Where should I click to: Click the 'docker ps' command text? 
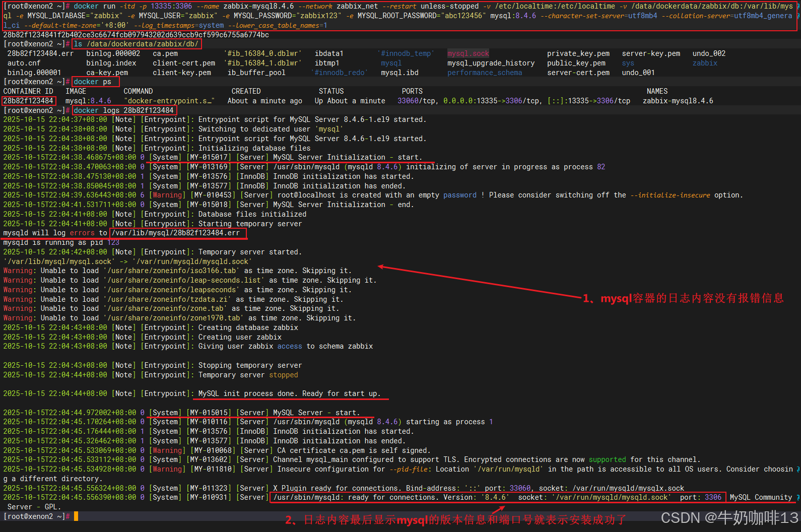coord(92,82)
